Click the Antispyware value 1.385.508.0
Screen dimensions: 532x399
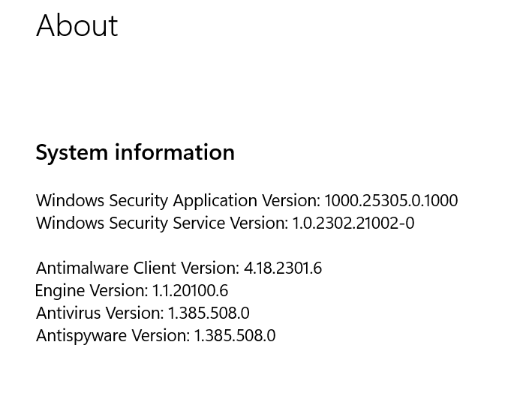(x=235, y=336)
